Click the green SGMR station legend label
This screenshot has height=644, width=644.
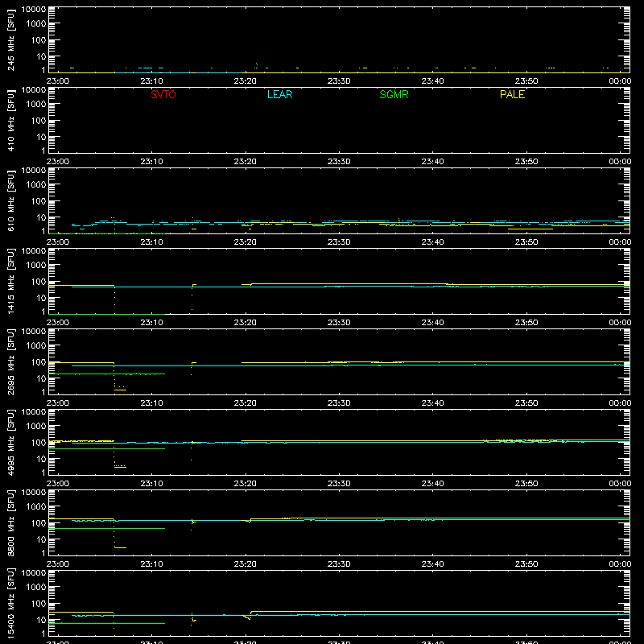pyautogui.click(x=394, y=94)
